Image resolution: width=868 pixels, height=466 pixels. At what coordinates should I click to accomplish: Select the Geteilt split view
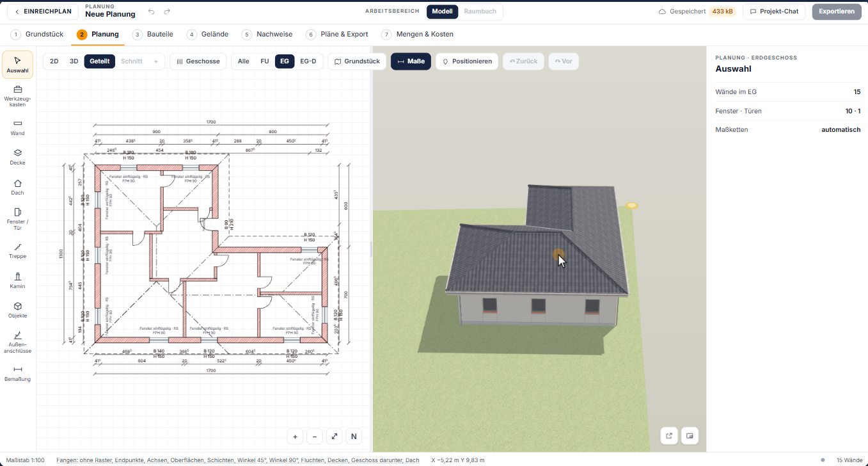click(100, 61)
